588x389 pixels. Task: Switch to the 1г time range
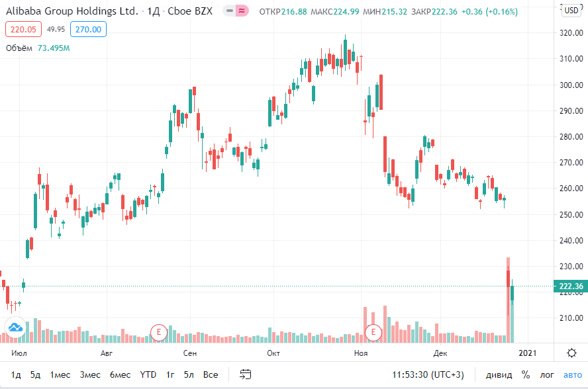[x=170, y=374]
